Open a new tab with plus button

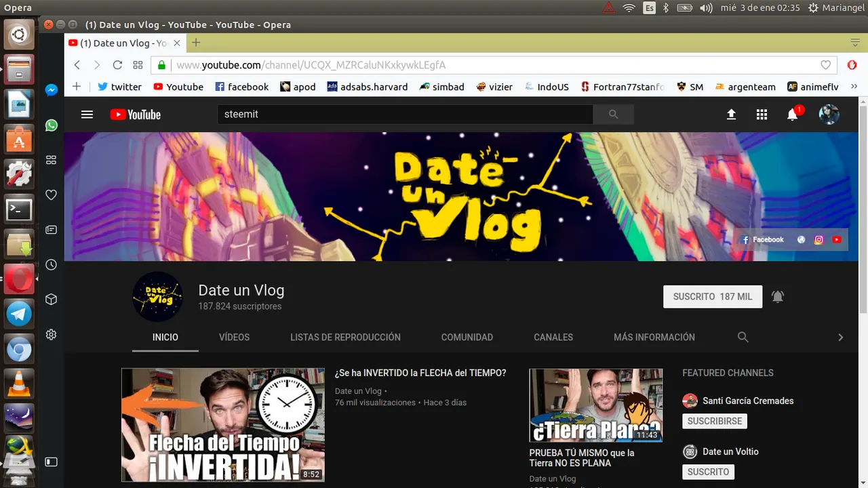click(x=196, y=43)
